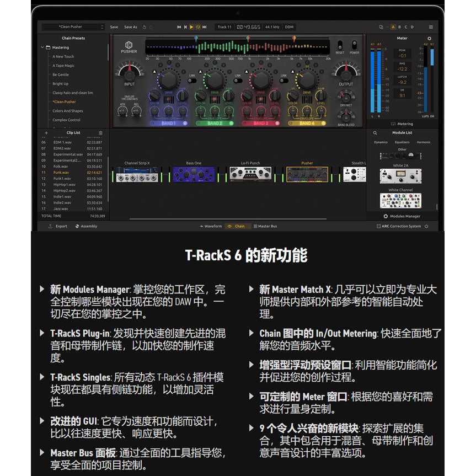Select snapshot D

(412, 27)
